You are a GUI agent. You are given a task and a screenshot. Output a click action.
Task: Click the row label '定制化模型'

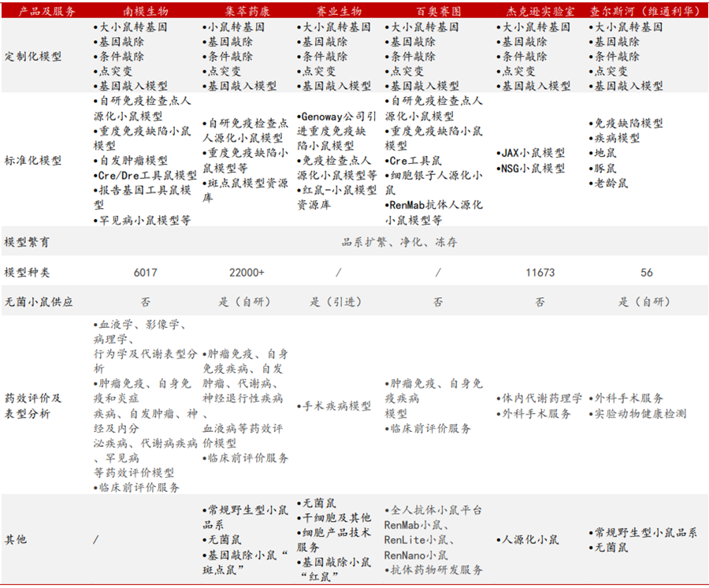[x=32, y=57]
